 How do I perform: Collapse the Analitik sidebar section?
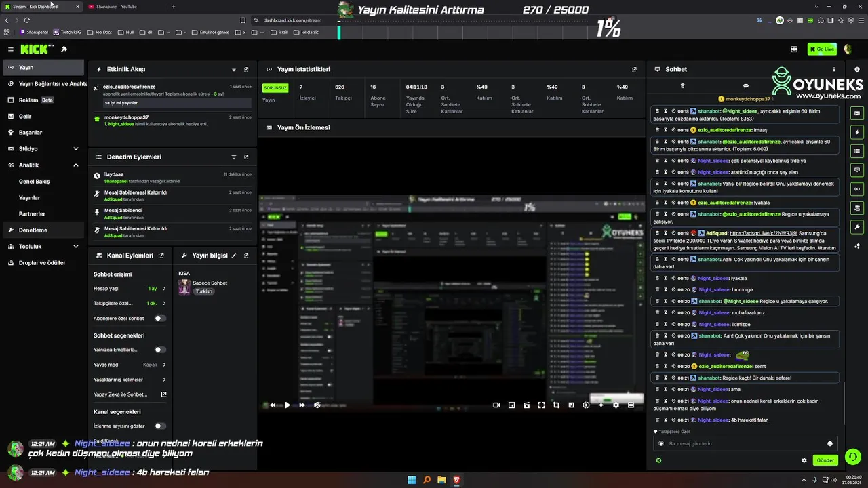(75, 165)
